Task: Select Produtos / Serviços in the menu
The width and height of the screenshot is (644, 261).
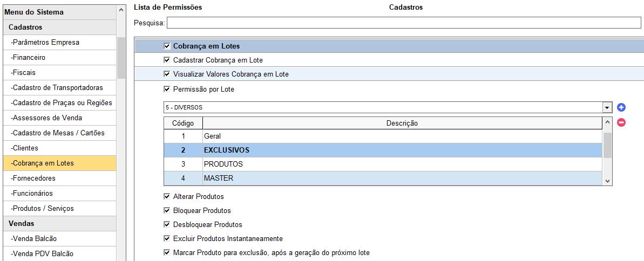Action: coord(59,209)
